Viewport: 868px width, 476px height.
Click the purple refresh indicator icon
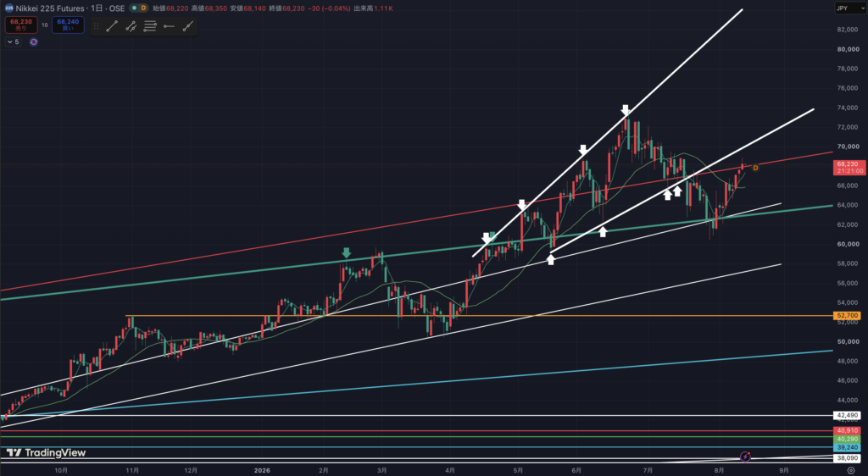point(34,42)
